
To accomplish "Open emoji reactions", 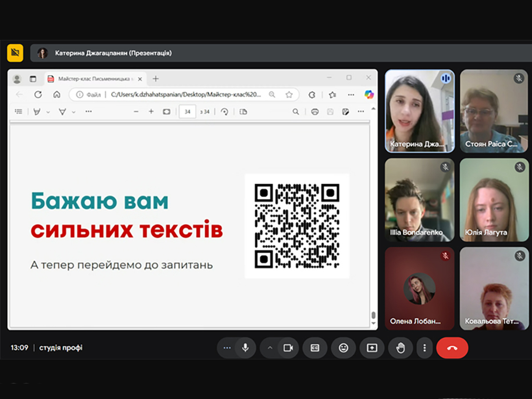I will (x=344, y=348).
